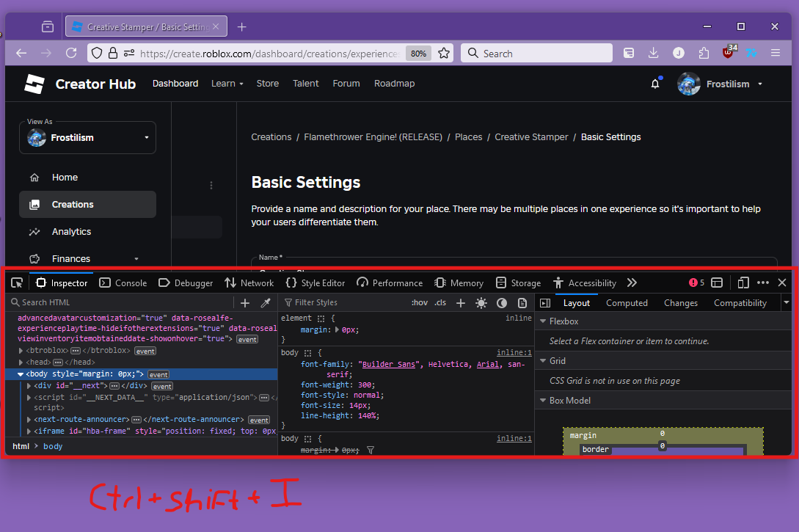Switch to the Computed tab
The height and width of the screenshot is (532, 799).
[627, 302]
